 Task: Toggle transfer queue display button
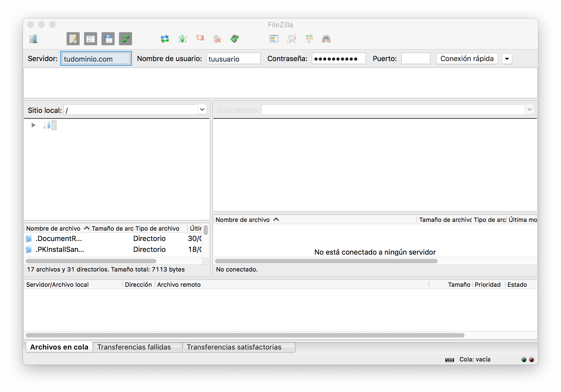coord(126,39)
